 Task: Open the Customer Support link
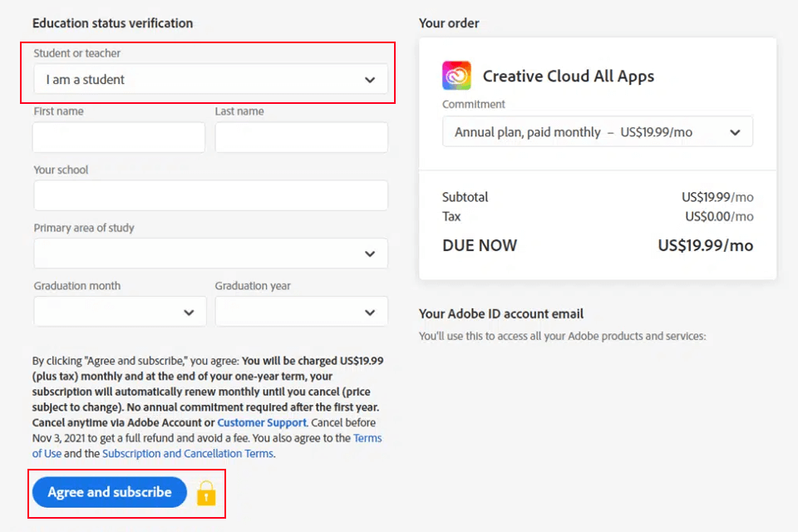pyautogui.click(x=262, y=423)
